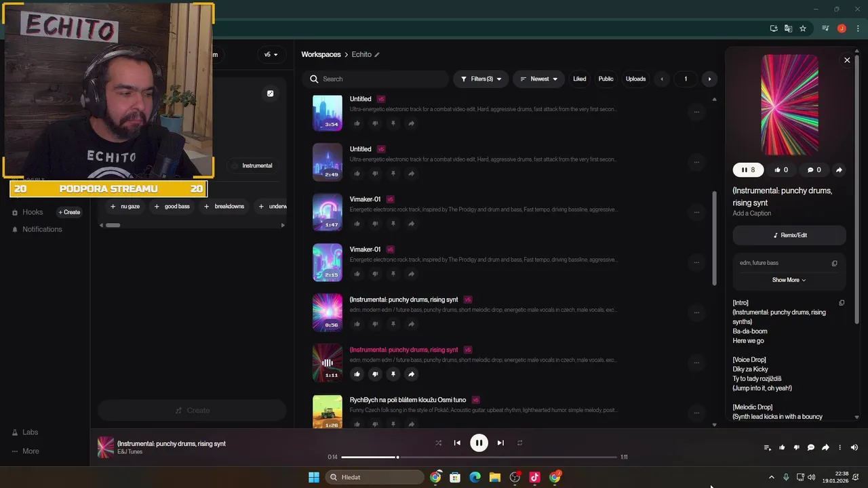Expand the More menu in sidebar
868x488 pixels.
point(26,451)
